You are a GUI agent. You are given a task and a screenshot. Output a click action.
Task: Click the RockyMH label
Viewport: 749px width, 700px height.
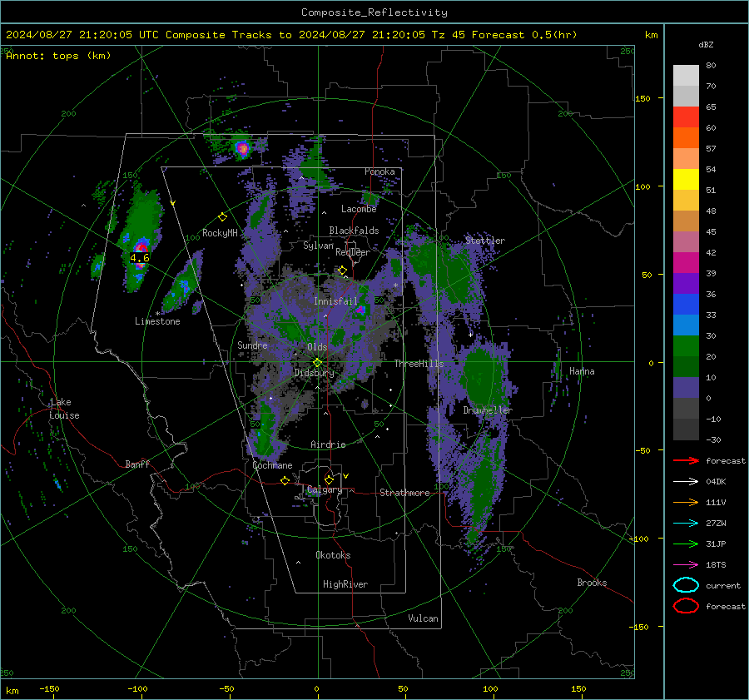[220, 233]
